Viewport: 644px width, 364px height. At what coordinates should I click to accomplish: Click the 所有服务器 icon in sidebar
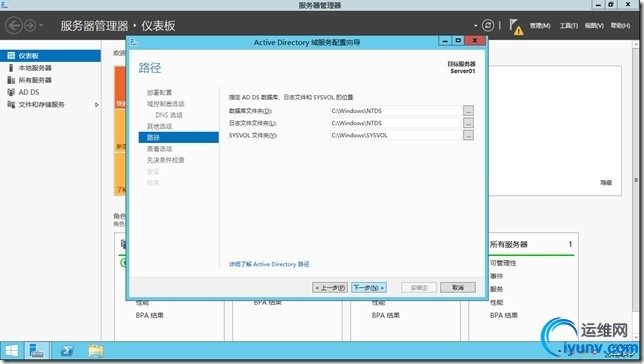[11, 80]
